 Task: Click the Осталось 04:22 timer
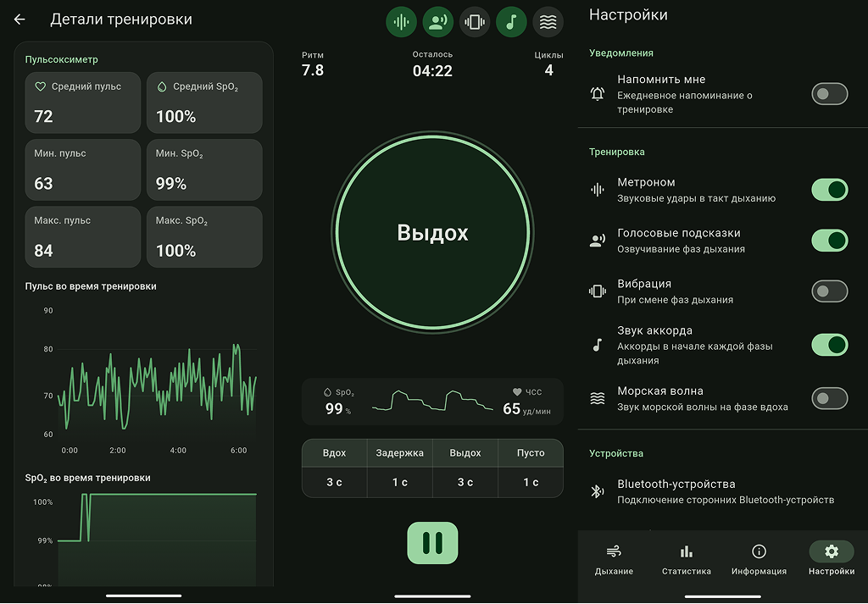432,64
